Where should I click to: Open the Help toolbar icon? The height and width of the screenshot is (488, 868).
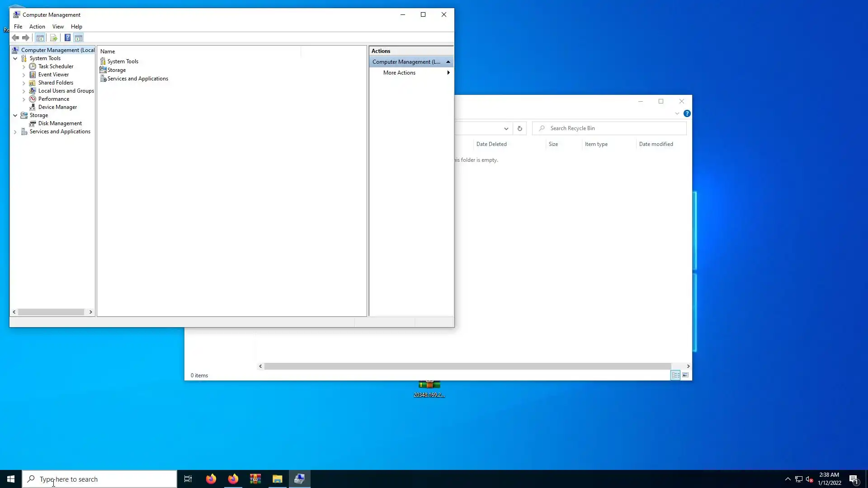point(67,38)
